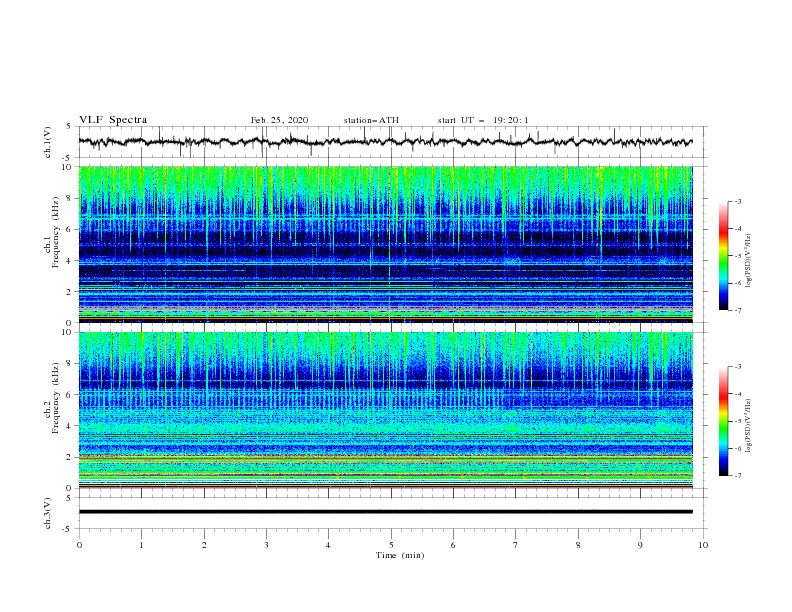Click the "-4" tick on ch.2 colorbar
The height and width of the screenshot is (612, 792).
[737, 394]
